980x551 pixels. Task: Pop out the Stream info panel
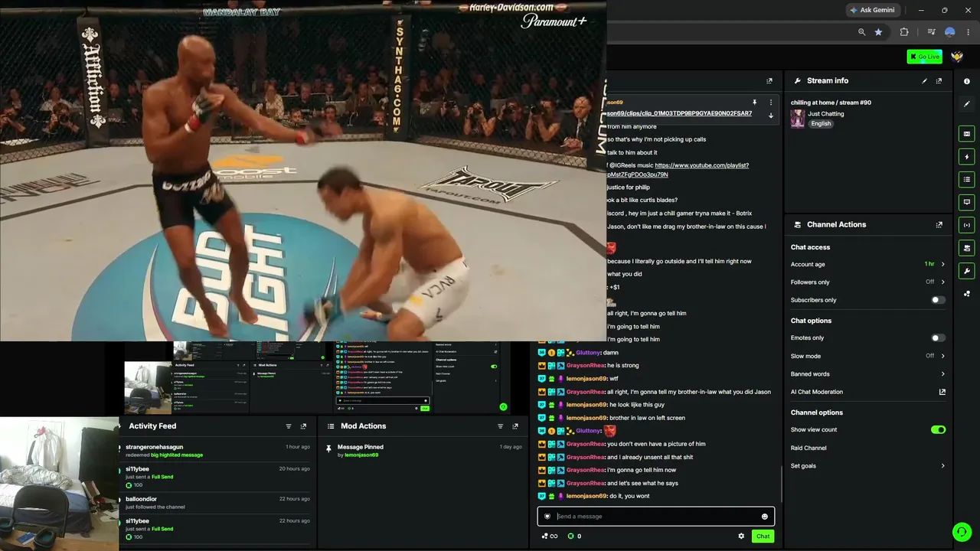(x=939, y=80)
